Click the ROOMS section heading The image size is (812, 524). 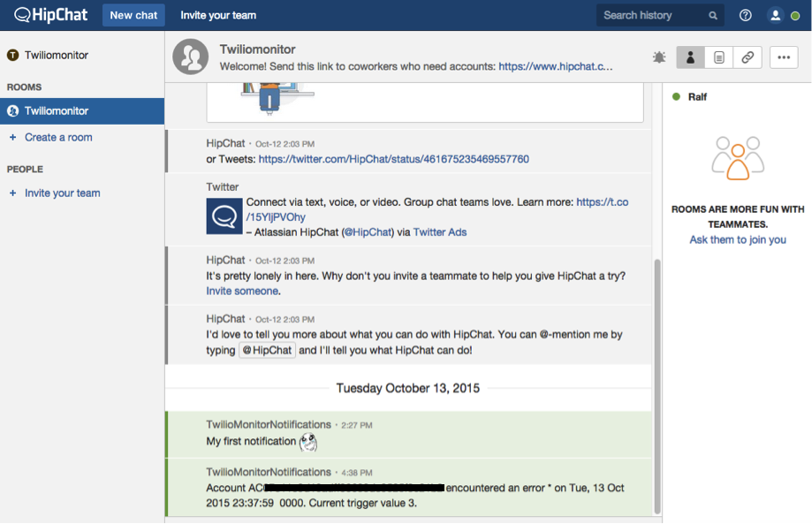(x=25, y=87)
